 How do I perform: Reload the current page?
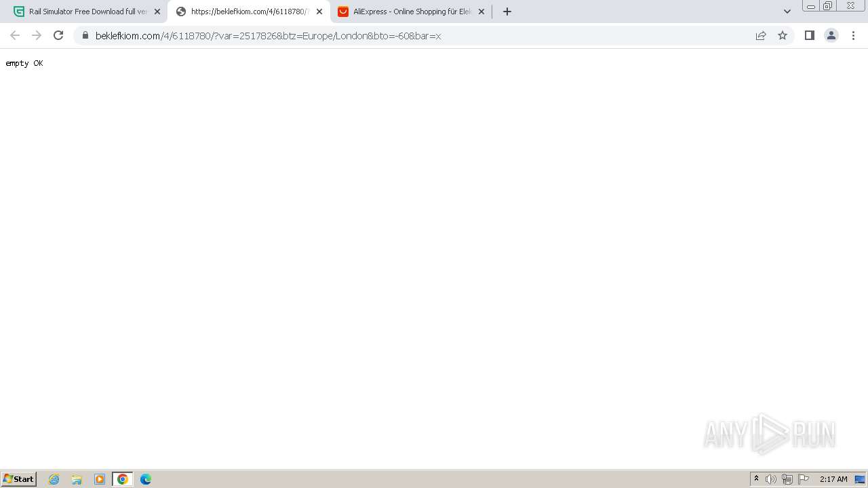pyautogui.click(x=58, y=35)
